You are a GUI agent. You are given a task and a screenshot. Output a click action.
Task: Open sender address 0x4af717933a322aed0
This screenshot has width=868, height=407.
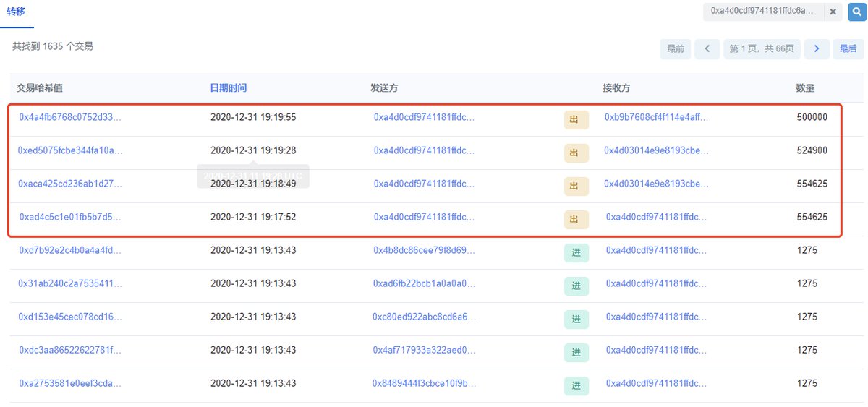425,350
